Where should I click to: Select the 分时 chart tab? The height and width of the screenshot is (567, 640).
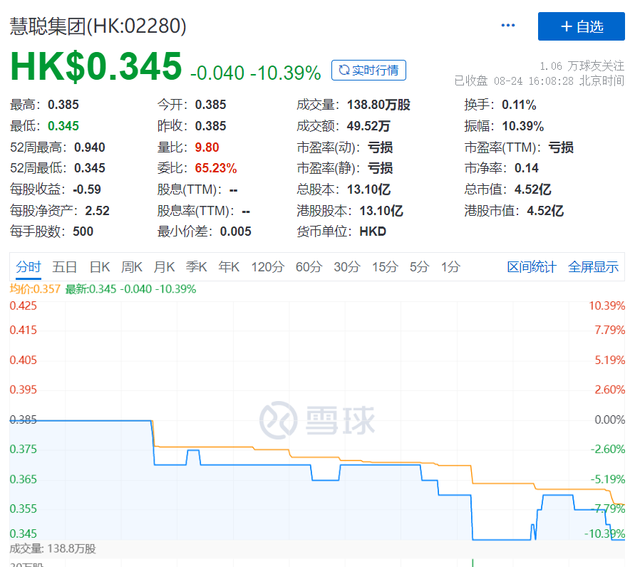pyautogui.click(x=28, y=267)
